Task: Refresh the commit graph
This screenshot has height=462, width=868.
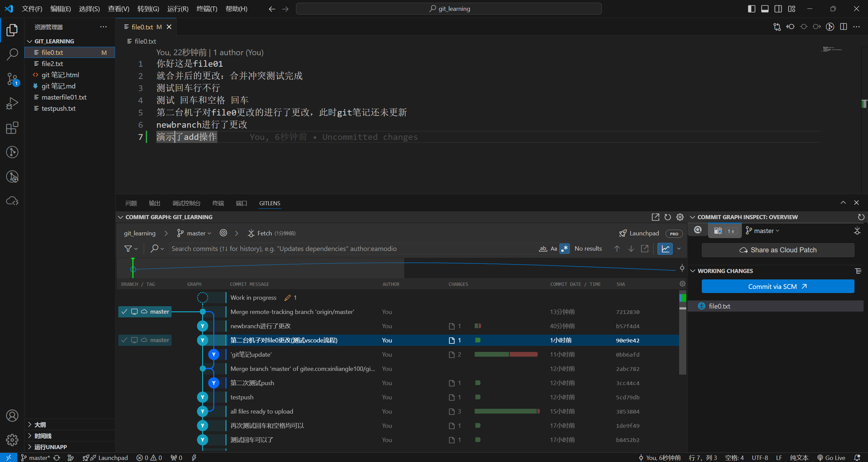Action: pyautogui.click(x=668, y=217)
